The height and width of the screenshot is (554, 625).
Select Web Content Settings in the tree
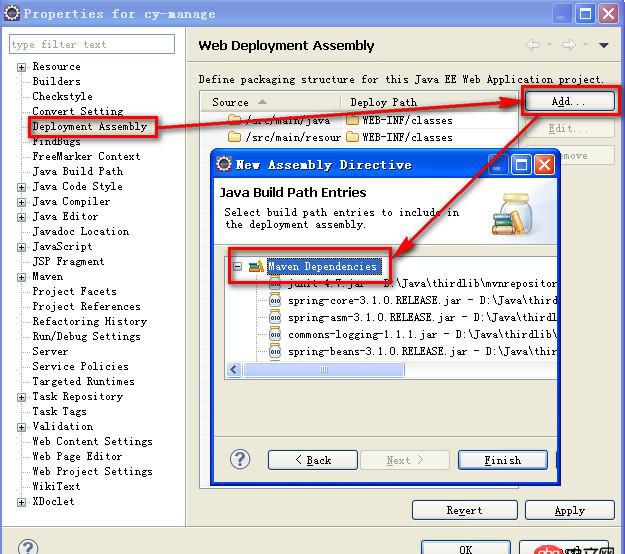92,442
